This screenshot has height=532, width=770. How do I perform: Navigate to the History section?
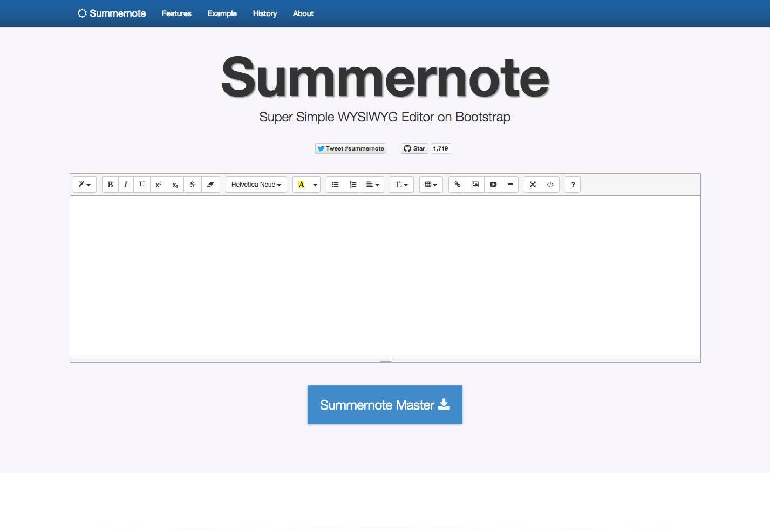(x=265, y=13)
